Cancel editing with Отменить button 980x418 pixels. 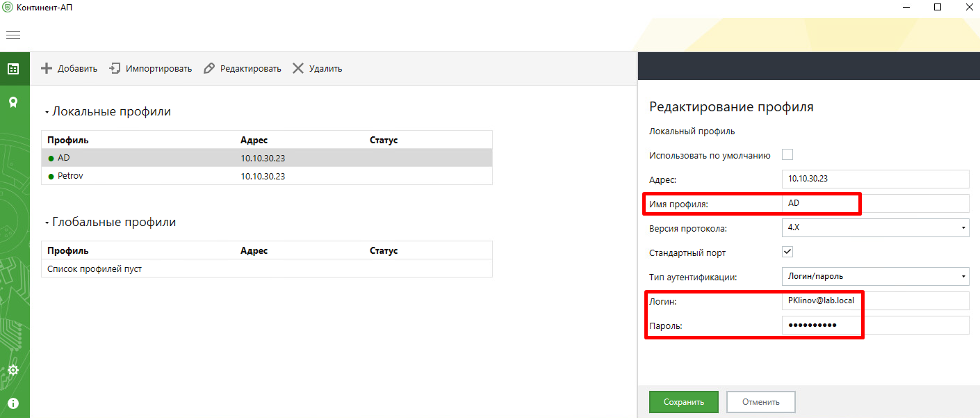coord(761,402)
